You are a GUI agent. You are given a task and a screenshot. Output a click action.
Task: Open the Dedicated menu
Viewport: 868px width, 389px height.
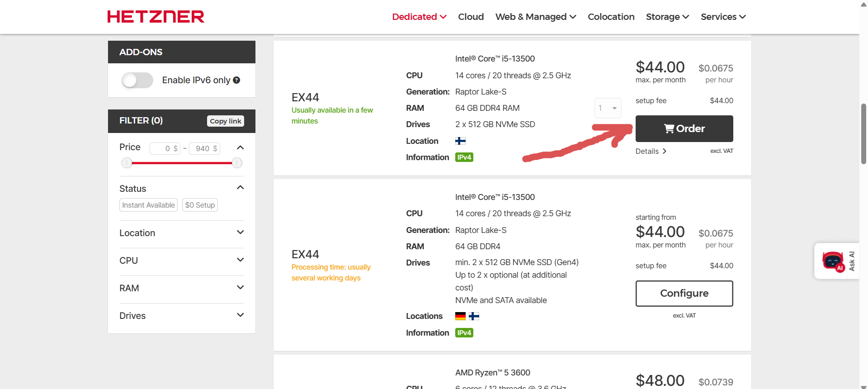click(419, 17)
